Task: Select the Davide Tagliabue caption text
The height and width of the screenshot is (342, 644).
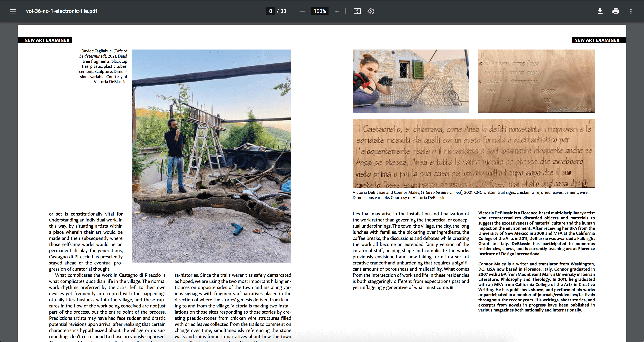Action: 103,66
